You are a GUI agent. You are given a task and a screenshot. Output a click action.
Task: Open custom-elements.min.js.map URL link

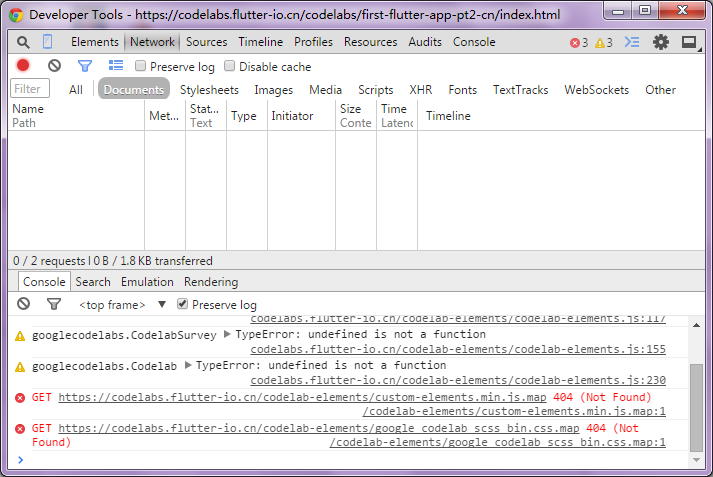click(x=302, y=397)
